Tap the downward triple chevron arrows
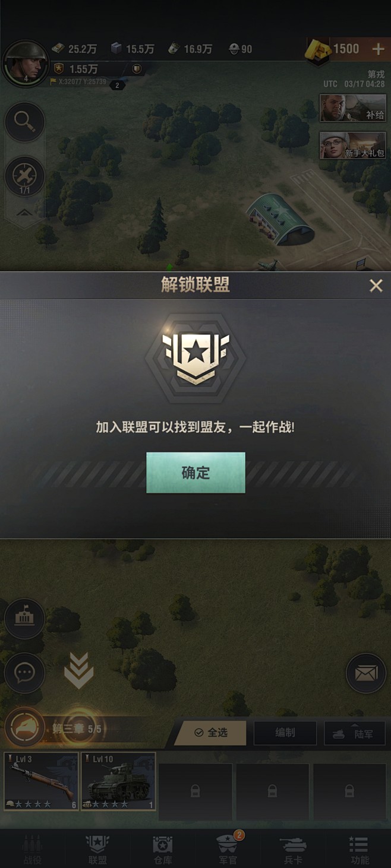 click(x=78, y=671)
